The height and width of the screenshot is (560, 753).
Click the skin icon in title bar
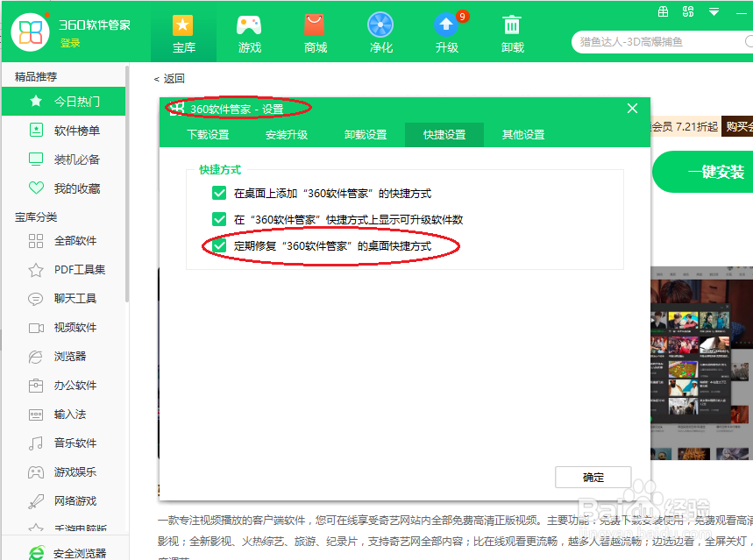coord(688,12)
